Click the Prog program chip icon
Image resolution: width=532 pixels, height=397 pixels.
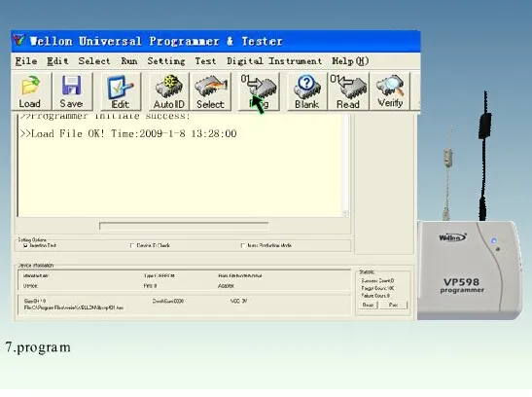(x=259, y=90)
